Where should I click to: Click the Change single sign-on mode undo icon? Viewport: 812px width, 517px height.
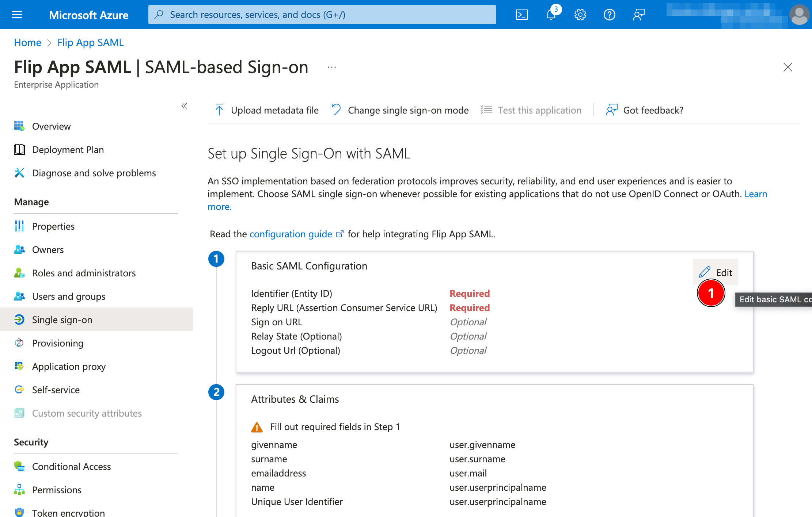(x=336, y=110)
